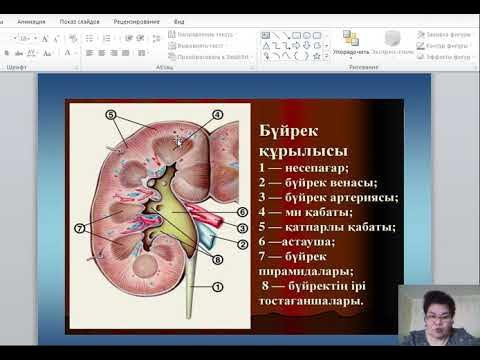The height and width of the screenshot is (360, 480).
Task: Align text to the left
Action: click(89, 53)
